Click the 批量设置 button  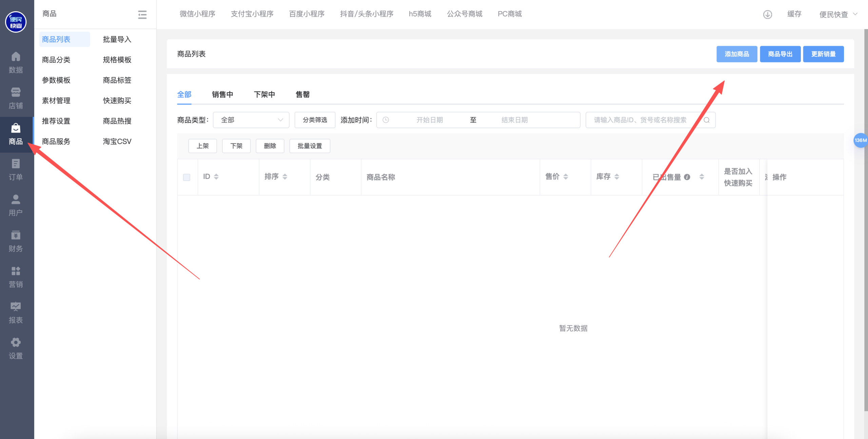pos(310,146)
